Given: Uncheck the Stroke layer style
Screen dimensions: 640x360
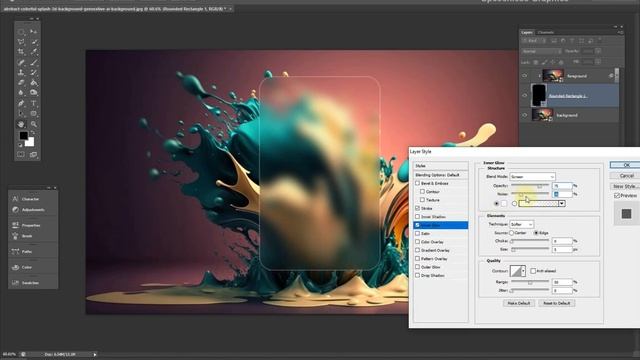Looking at the screenshot, I should coord(418,208).
